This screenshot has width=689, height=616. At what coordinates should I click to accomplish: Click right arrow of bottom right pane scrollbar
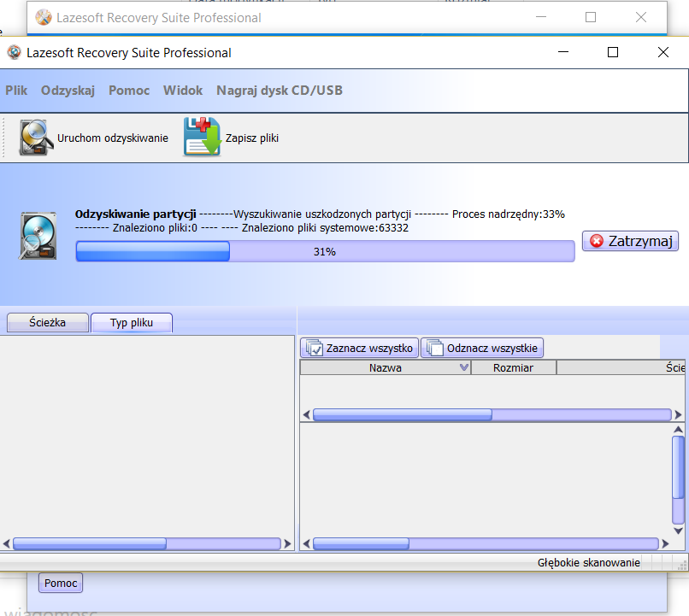665,543
